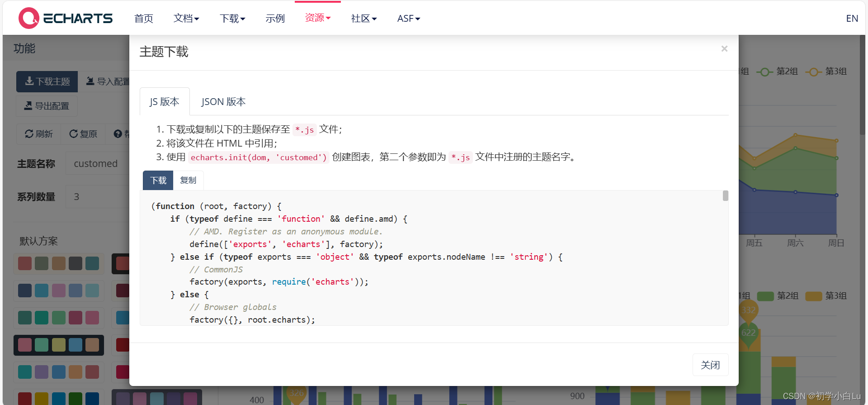Select the first default color scheme row

59,263
